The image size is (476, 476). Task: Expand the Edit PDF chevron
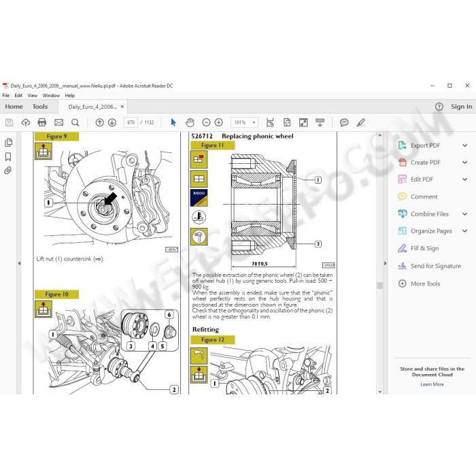coord(464,180)
